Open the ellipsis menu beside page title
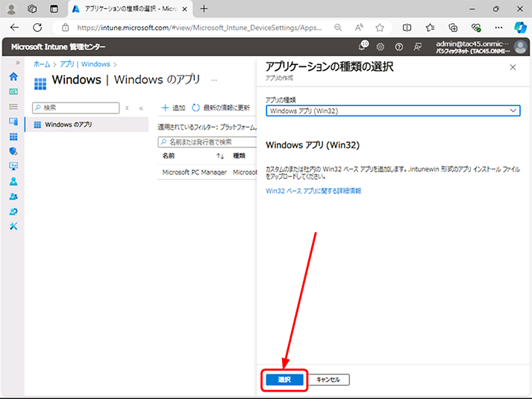 coord(214,81)
